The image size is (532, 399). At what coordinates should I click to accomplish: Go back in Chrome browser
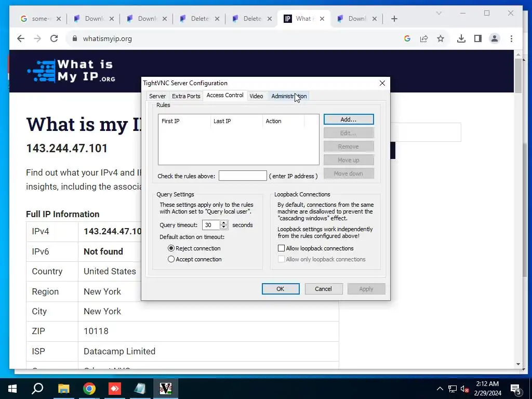point(21,38)
